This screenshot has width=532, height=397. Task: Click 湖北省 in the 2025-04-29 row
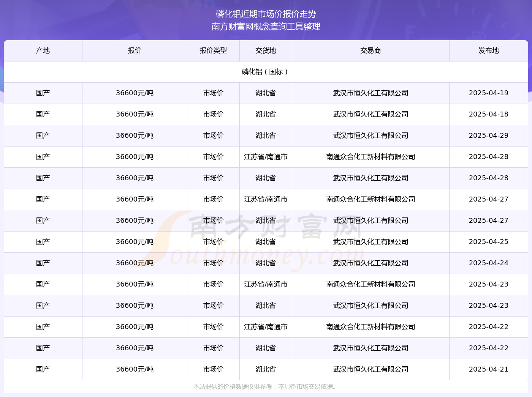click(x=266, y=135)
